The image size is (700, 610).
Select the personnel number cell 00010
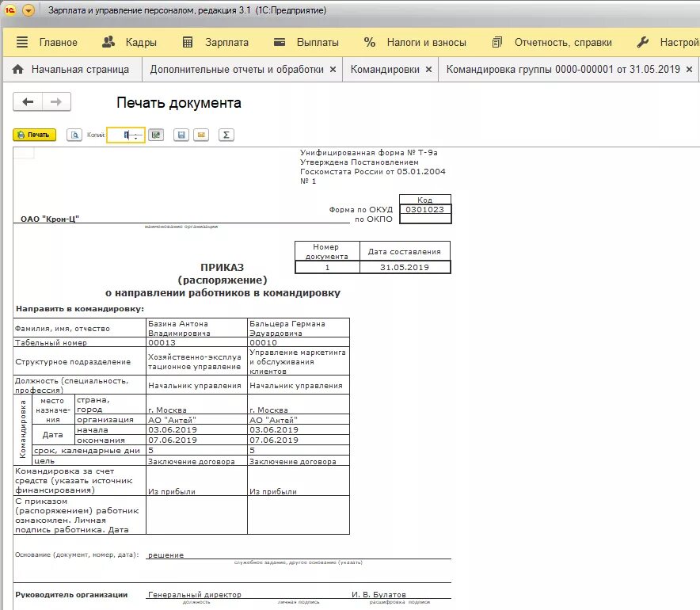click(x=299, y=342)
